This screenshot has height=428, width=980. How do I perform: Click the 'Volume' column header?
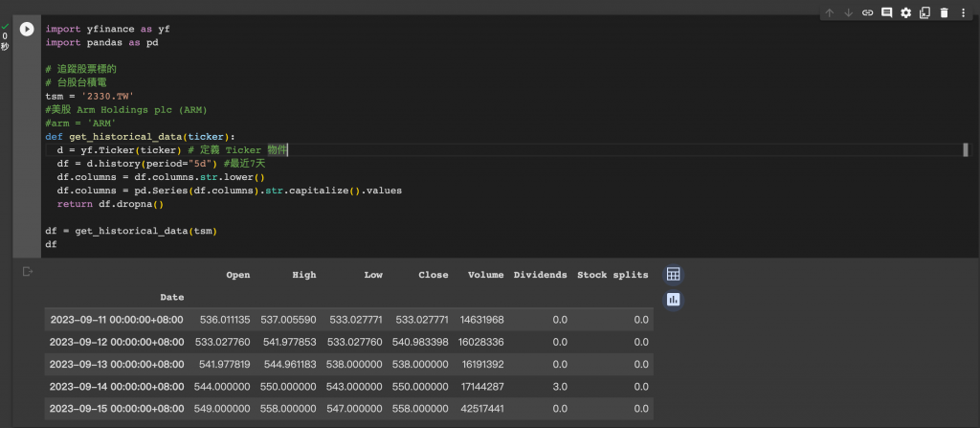coord(485,275)
